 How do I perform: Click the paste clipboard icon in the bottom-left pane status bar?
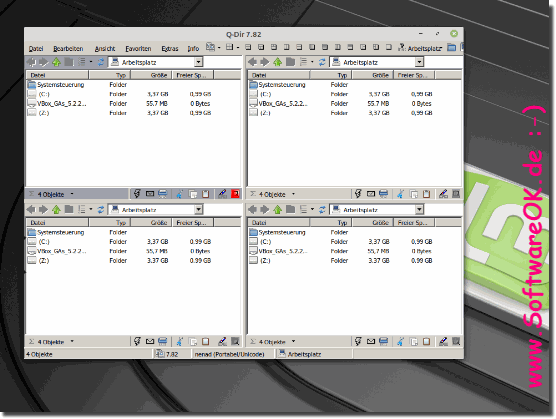pos(205,341)
